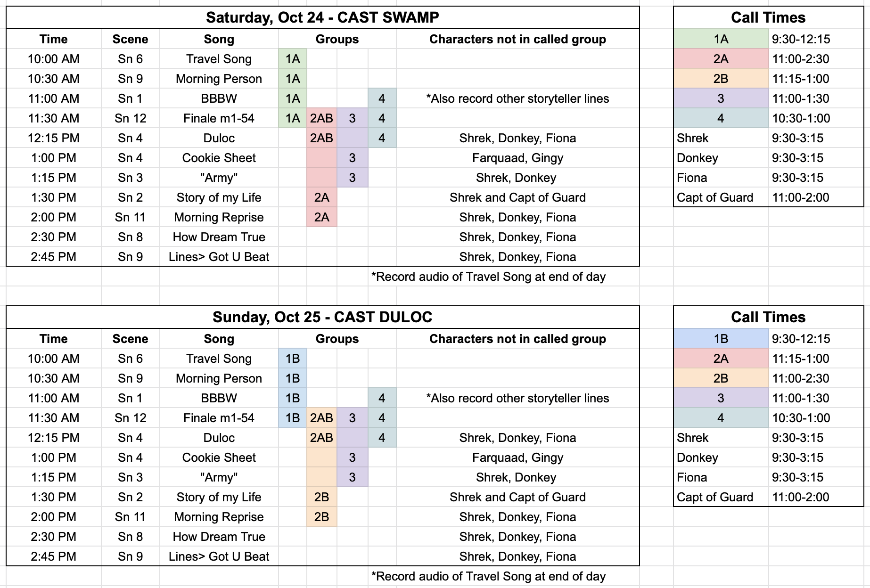Screen dimensions: 870x588
Task: Select the pink 2A cell in Saturday's Story of my Life row
Action: coord(321,197)
